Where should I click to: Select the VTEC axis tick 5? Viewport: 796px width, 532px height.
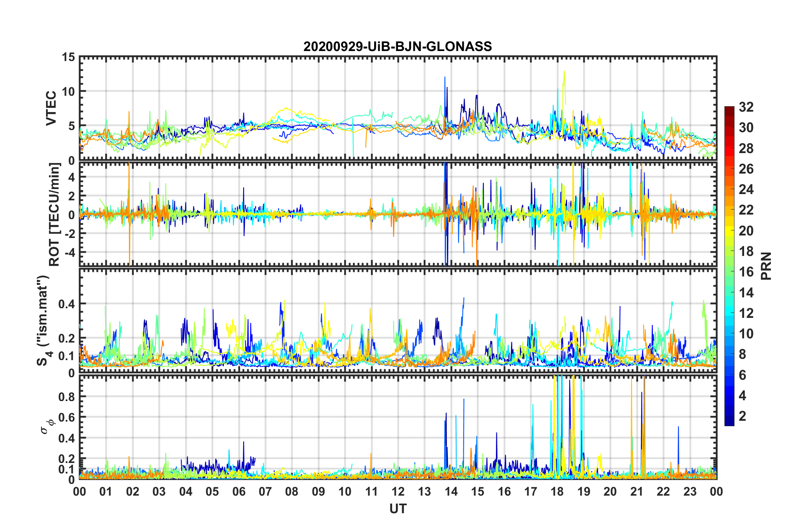pyautogui.click(x=72, y=126)
